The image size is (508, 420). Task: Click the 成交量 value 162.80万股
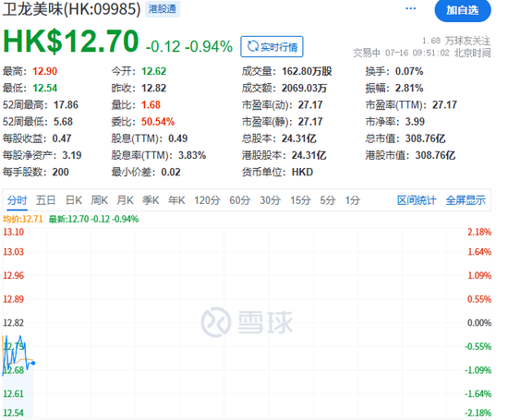(307, 71)
